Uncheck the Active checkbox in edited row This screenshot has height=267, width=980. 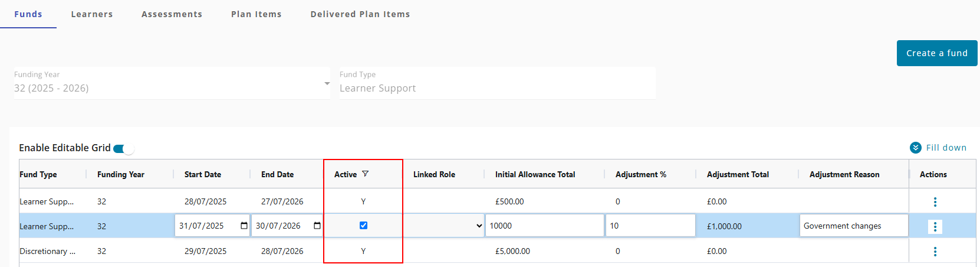tap(363, 225)
